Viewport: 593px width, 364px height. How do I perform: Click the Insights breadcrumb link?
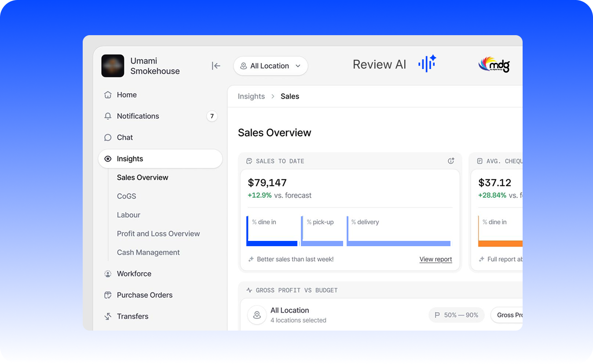251,96
